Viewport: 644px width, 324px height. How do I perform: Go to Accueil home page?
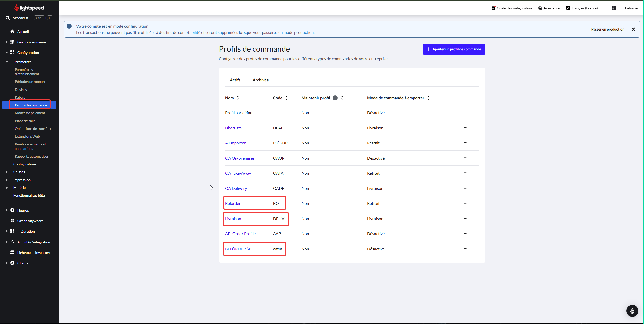pyautogui.click(x=23, y=32)
